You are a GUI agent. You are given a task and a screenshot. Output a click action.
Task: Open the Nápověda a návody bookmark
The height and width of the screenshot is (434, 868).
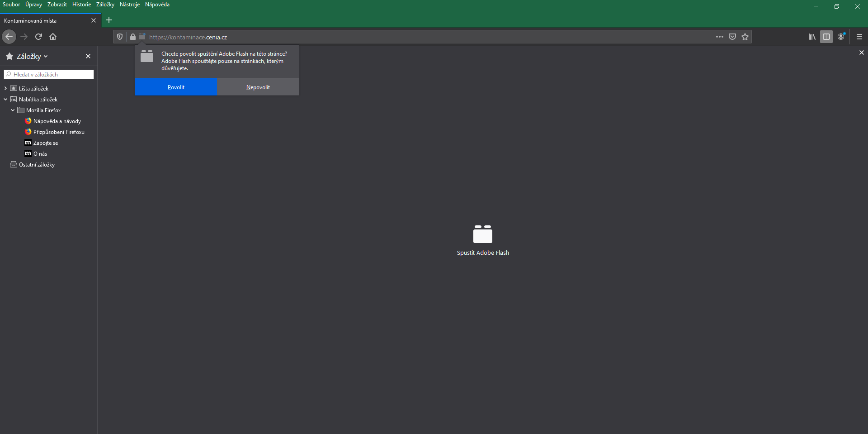57,121
